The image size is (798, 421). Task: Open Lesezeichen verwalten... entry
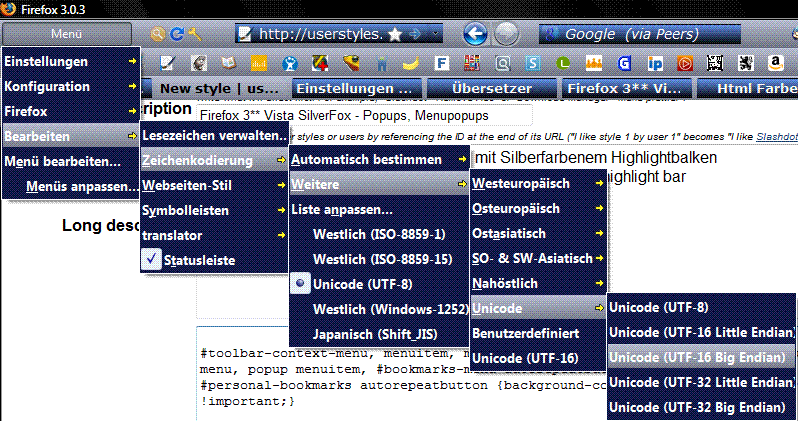coord(214,135)
